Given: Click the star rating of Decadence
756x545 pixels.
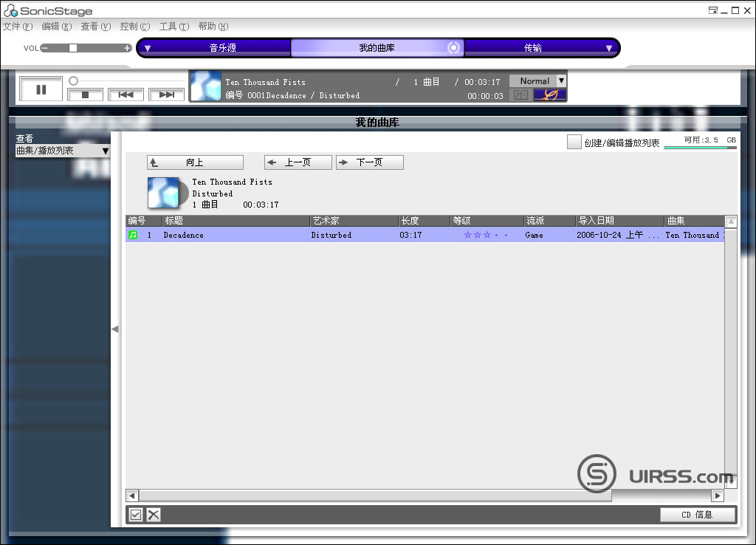Looking at the screenshot, I should click(486, 235).
